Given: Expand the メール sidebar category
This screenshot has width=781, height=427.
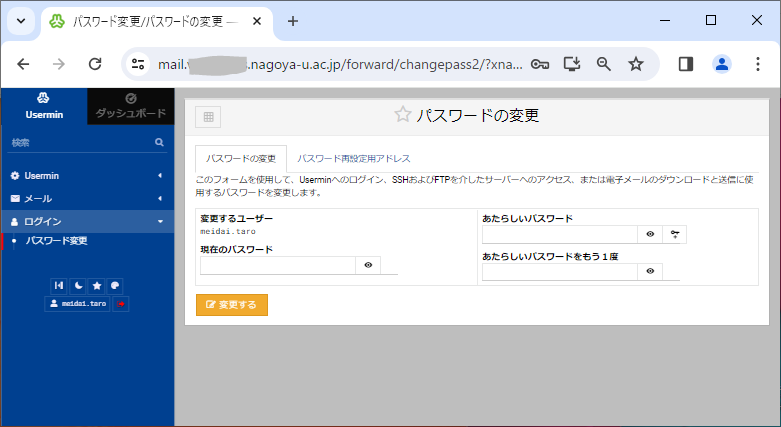Looking at the screenshot, I should (88, 198).
